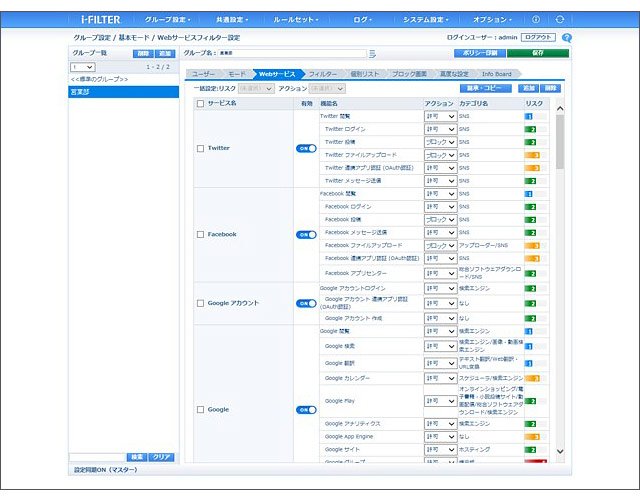The height and width of the screenshot is (500, 640).
Task: Open the オプション menu
Action: 492,20
